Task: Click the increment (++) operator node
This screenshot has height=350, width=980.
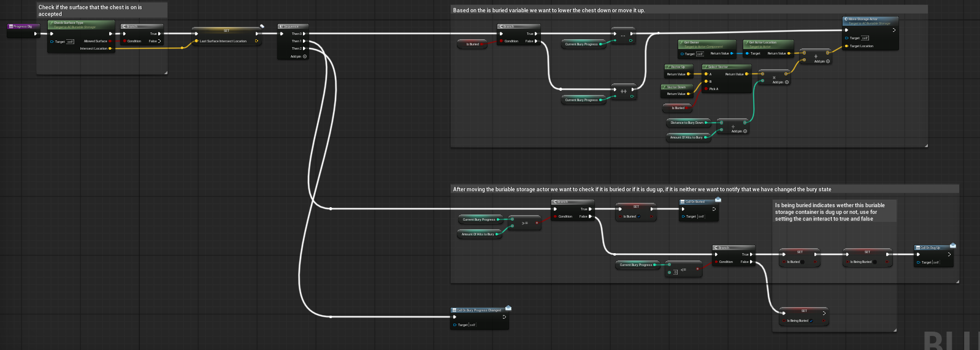Action: click(623, 91)
